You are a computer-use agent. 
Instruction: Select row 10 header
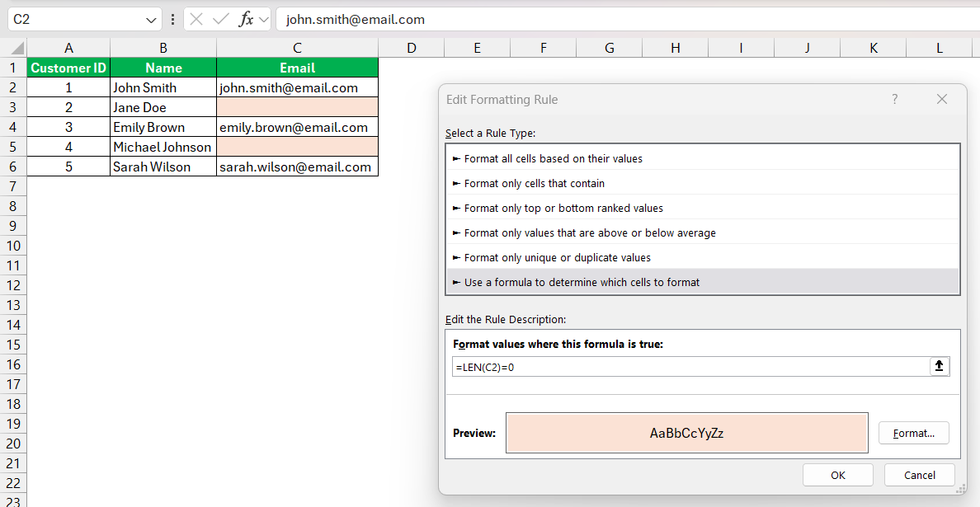[x=13, y=246]
